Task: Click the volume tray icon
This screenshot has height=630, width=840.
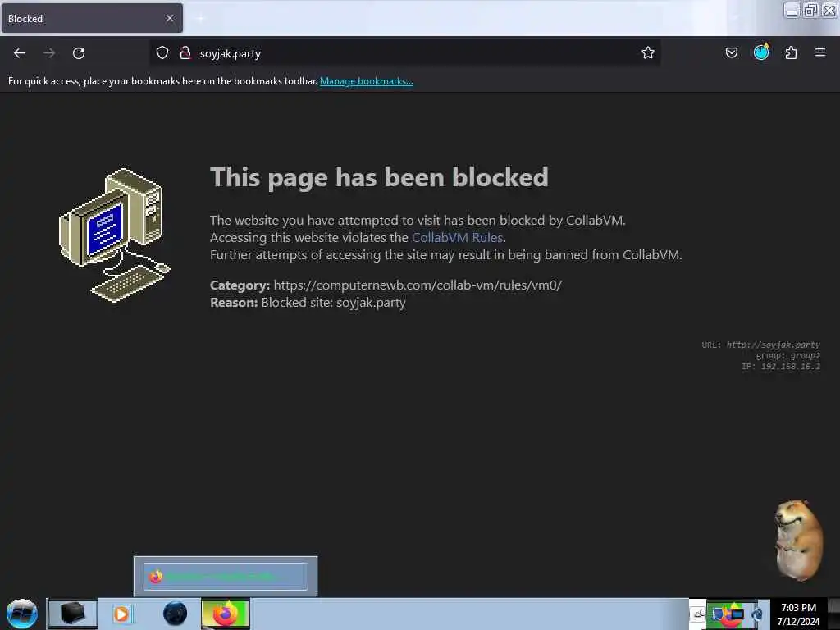Action: tap(756, 614)
